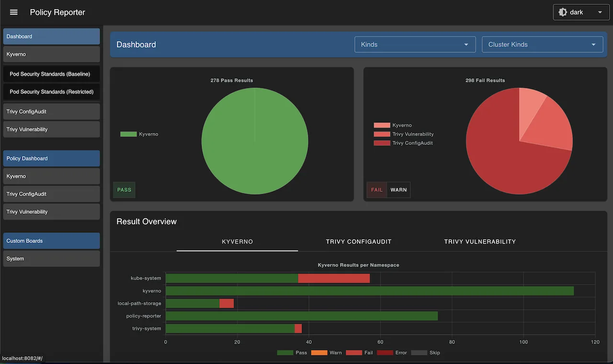Navigate to the Policy Dashboard
Screen dimensions: 613x364
tap(51, 158)
